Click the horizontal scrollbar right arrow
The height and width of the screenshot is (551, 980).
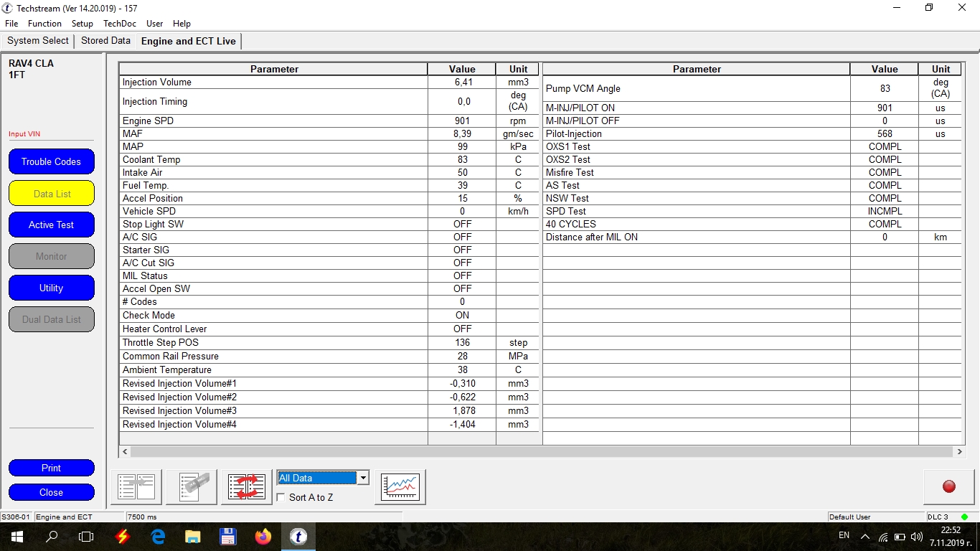click(x=959, y=452)
